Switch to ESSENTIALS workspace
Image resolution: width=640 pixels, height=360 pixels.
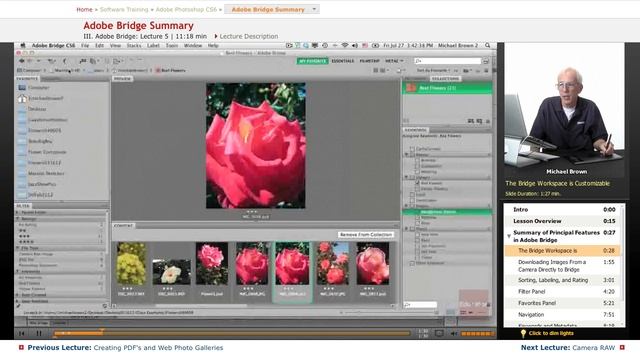click(x=342, y=61)
